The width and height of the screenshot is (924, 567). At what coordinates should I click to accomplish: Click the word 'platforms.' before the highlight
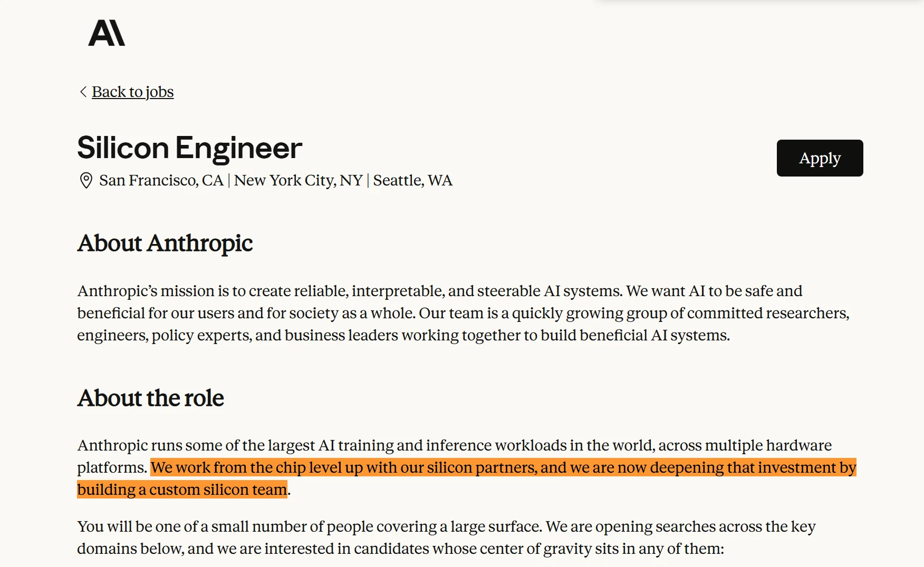(112, 467)
